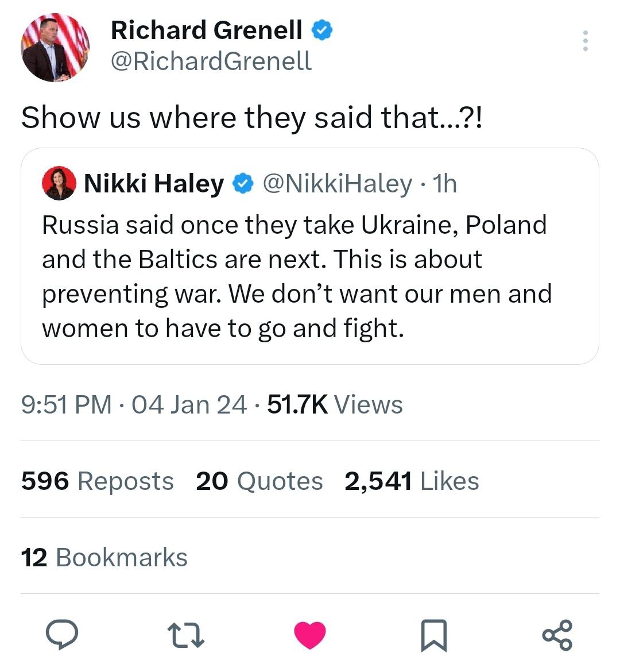The image size is (620, 672).
Task: Click the 9:51 PM timestamp
Action: click(x=66, y=405)
